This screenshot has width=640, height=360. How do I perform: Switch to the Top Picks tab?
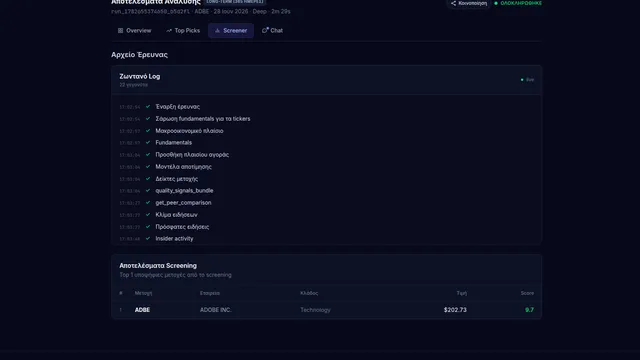pos(183,31)
